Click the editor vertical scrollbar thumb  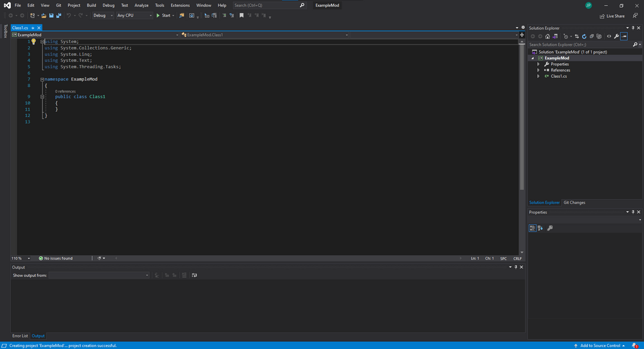[522, 117]
